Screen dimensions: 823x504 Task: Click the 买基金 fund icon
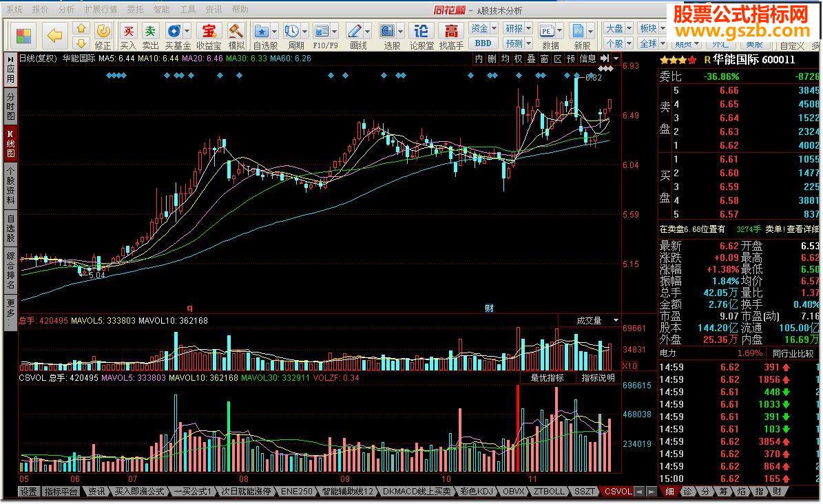pyautogui.click(x=174, y=31)
